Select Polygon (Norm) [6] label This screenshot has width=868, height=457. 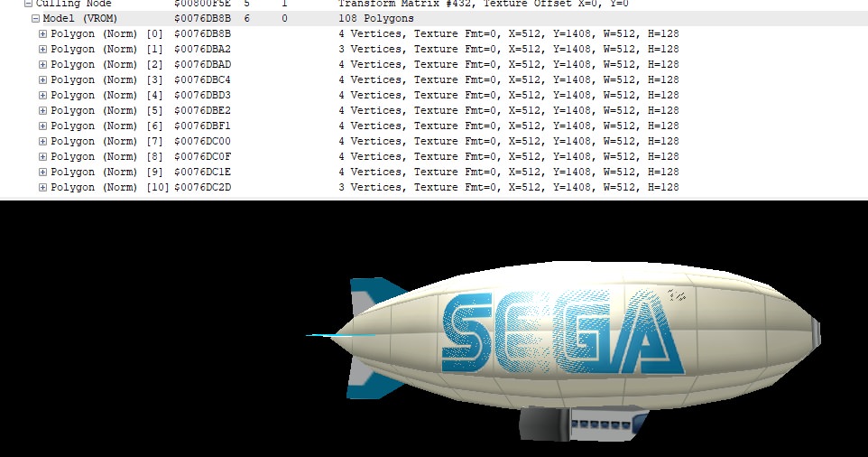coord(106,126)
